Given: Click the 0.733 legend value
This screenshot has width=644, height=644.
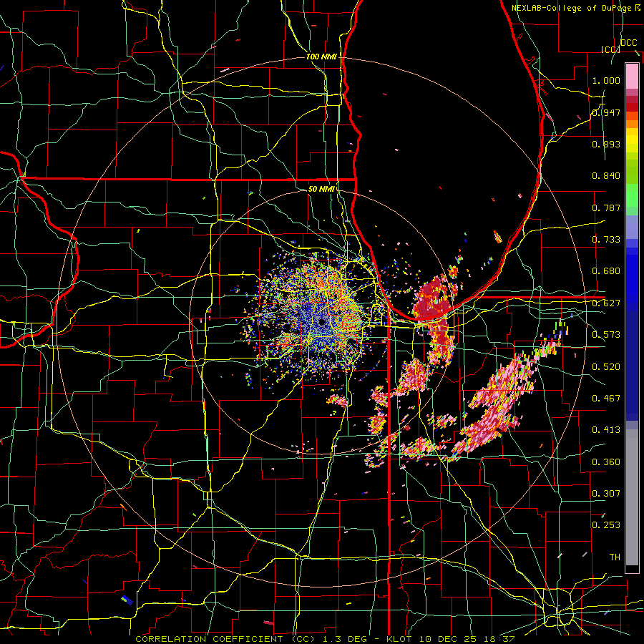Looking at the screenshot, I should tap(606, 240).
